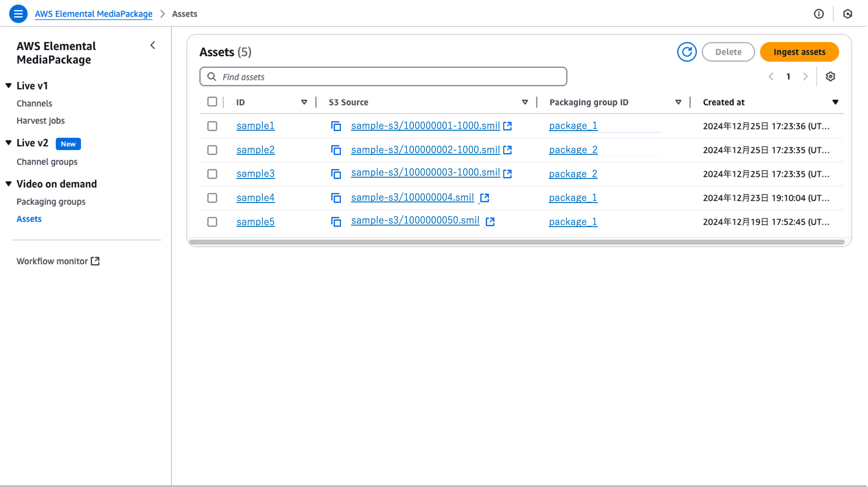This screenshot has width=868, height=487.
Task: Open the sample2 asset link
Action: (x=256, y=150)
